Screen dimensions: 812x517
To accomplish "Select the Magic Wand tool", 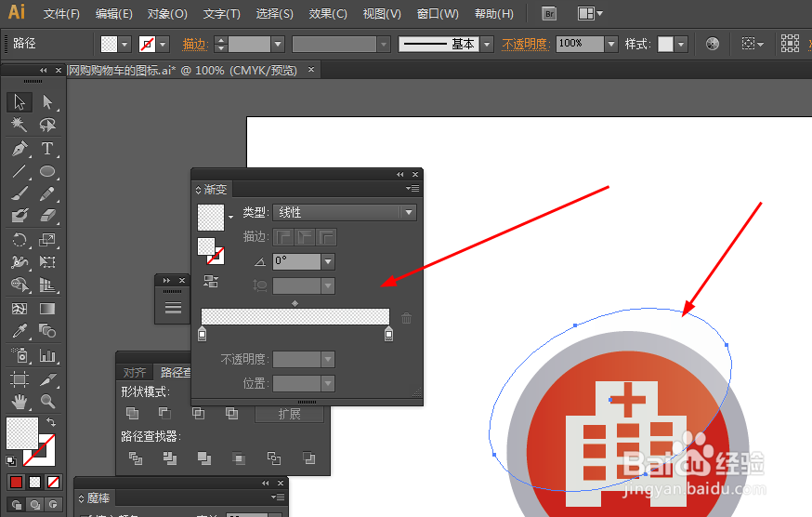I will click(20, 125).
